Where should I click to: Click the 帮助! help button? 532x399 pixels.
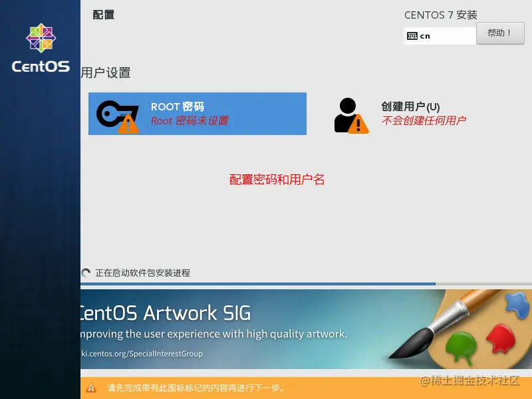click(500, 33)
